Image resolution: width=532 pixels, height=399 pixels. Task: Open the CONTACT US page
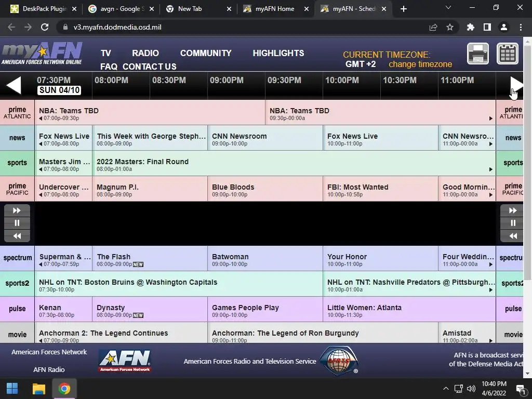point(149,66)
